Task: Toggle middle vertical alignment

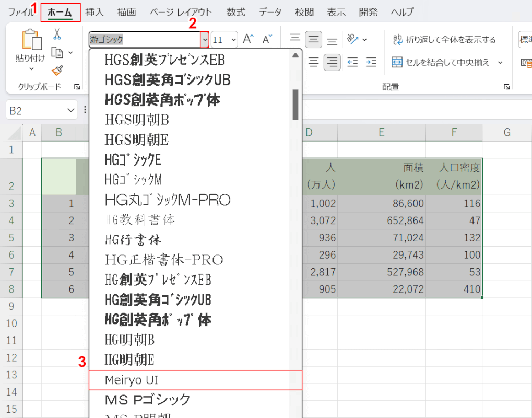Action: tap(313, 38)
